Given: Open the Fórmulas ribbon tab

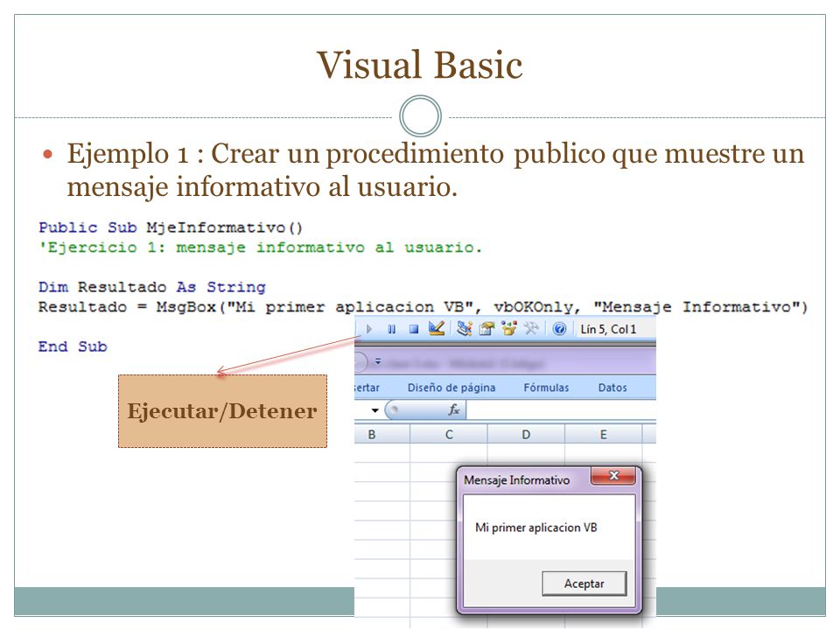Looking at the screenshot, I should (546, 388).
